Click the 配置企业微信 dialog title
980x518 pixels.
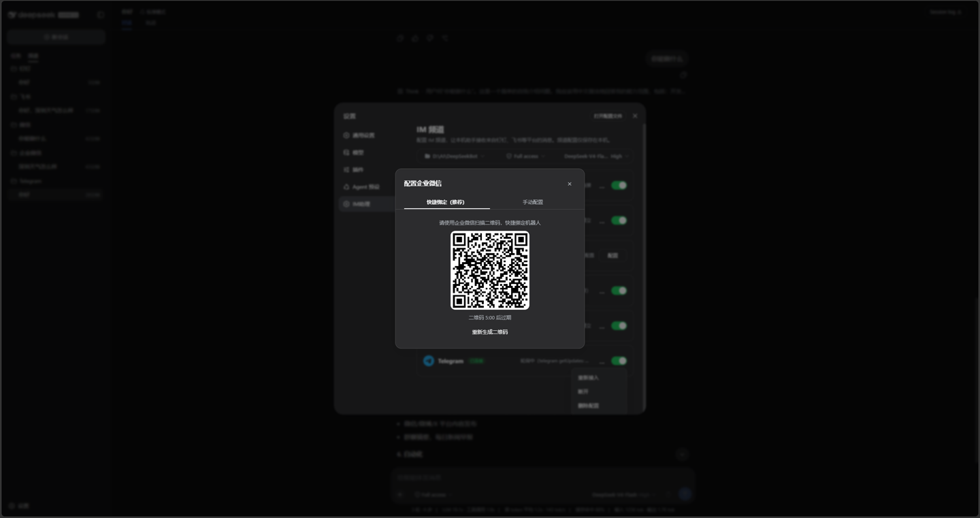tap(423, 184)
